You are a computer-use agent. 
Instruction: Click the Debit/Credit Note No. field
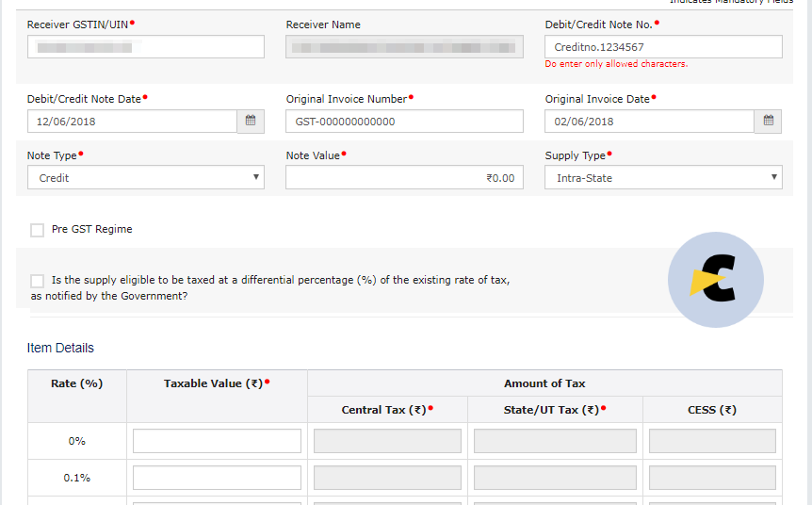point(663,47)
